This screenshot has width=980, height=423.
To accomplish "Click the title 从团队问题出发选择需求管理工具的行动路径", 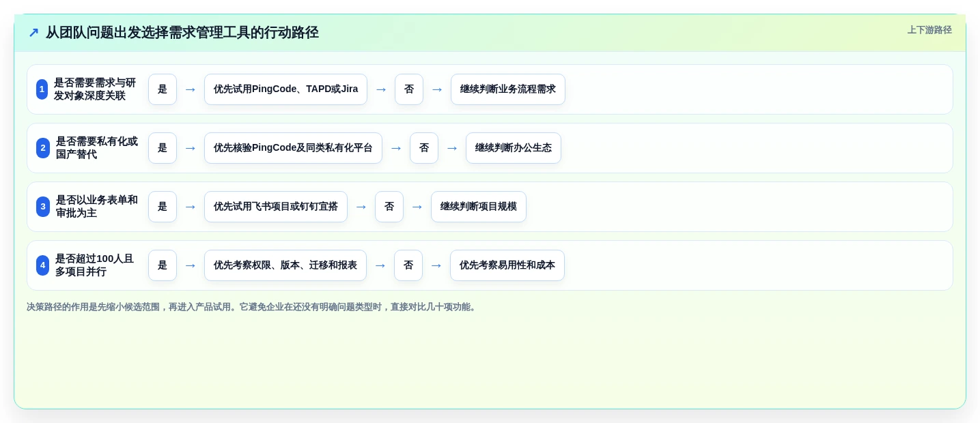I will 182,33.
